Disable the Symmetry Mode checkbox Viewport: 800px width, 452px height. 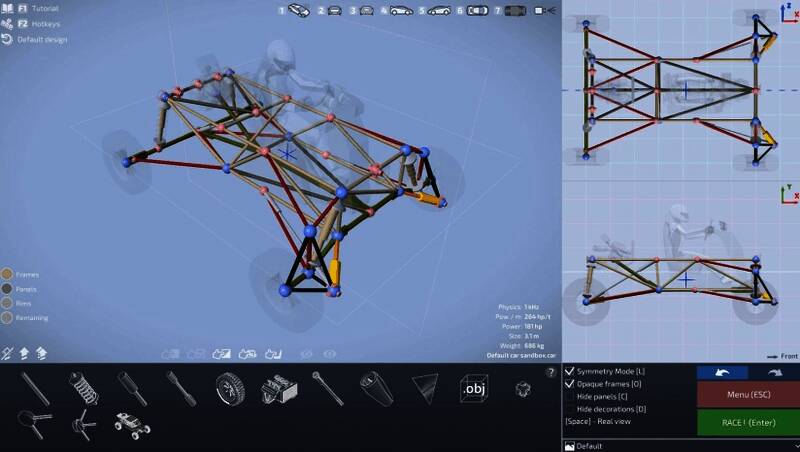570,371
